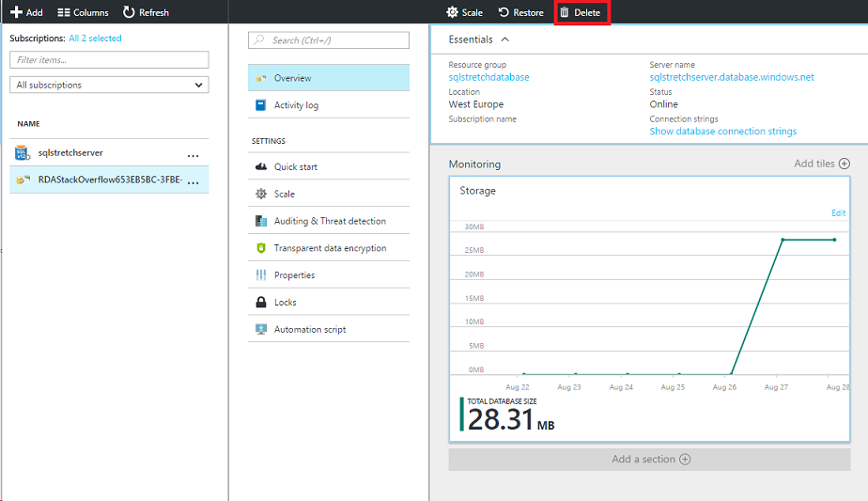Click the Locks padlock icon

(x=261, y=303)
